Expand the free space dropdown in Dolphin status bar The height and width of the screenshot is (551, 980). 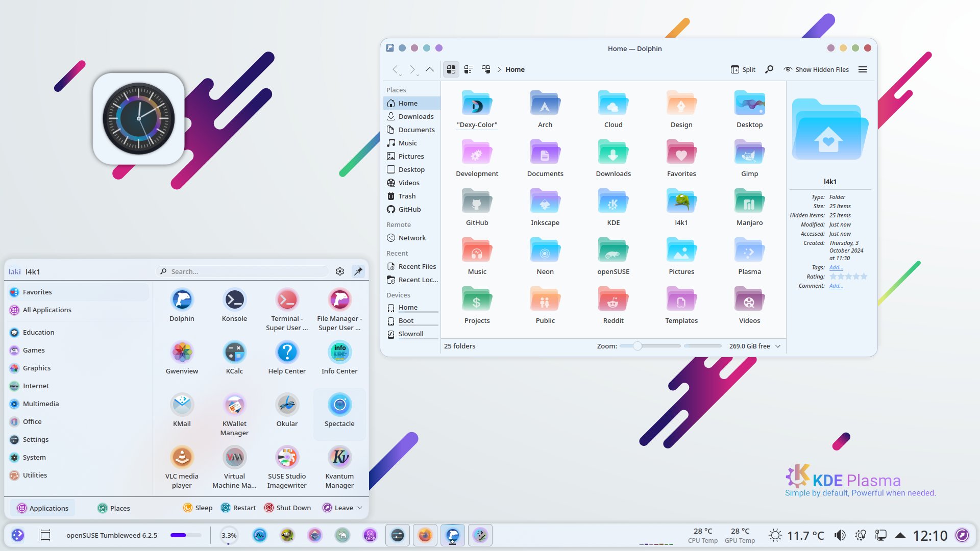[778, 346]
